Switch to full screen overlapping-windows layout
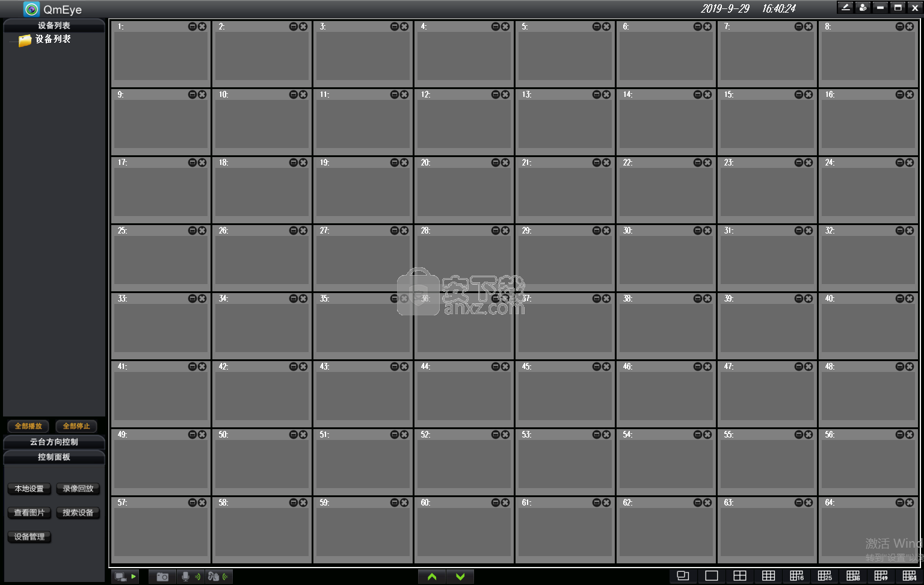Screen dimensions: 924x585 click(x=683, y=576)
